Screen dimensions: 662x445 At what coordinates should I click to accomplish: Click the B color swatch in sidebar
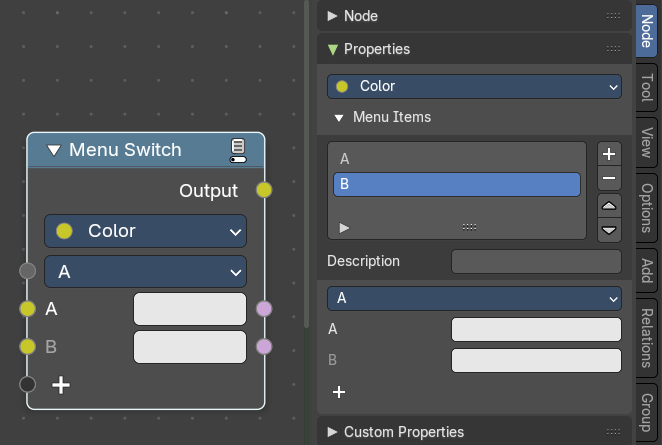(536, 360)
